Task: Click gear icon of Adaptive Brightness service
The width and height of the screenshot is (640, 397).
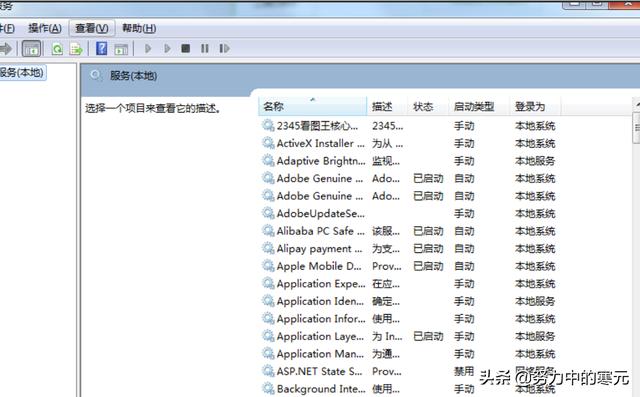Action: click(268, 160)
